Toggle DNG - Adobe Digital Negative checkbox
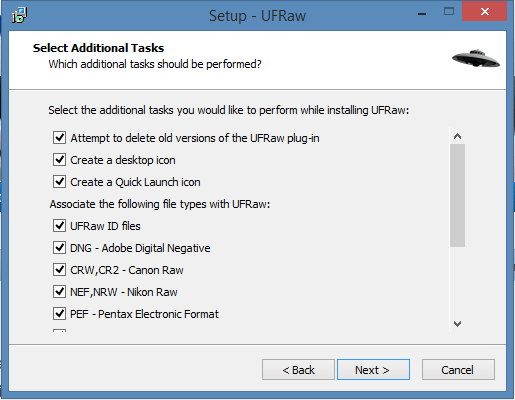 [59, 247]
